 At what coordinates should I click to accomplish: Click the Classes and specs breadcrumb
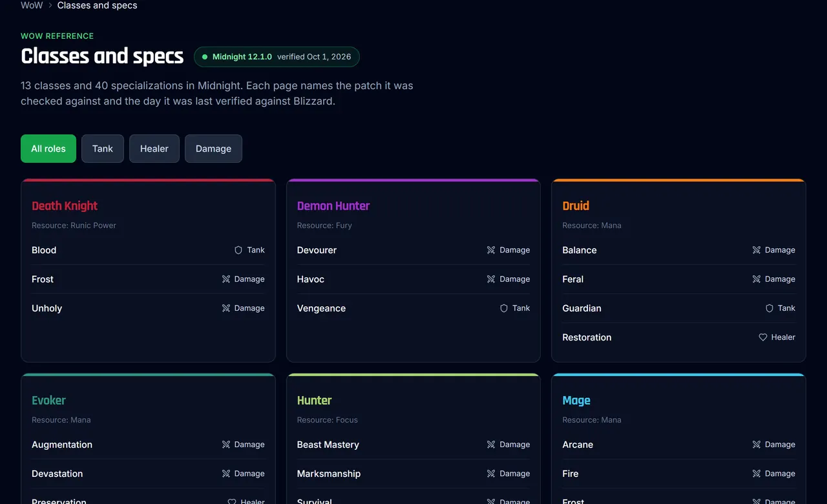click(98, 5)
